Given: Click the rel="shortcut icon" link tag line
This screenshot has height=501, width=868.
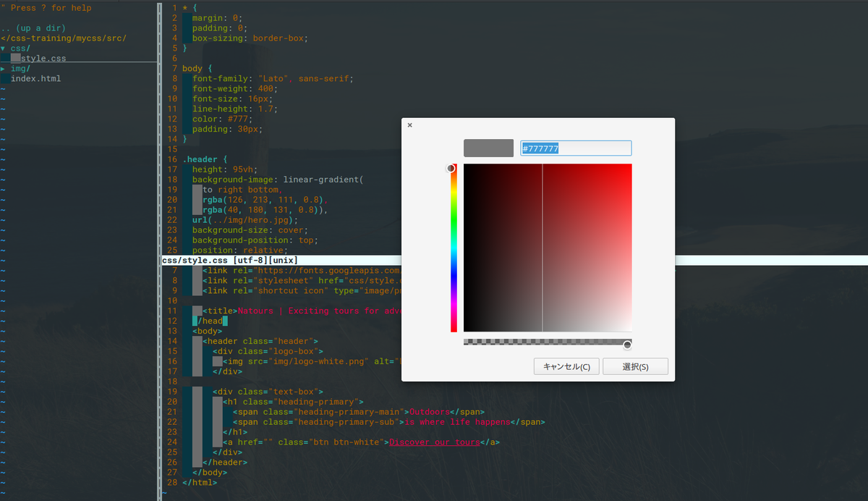Looking at the screenshot, I should pyautogui.click(x=302, y=292).
